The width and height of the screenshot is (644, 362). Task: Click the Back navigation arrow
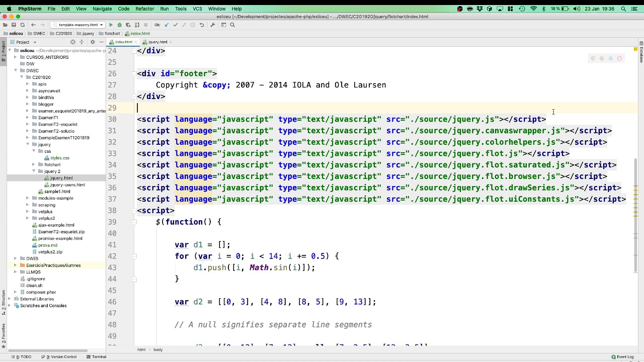coord(33,25)
